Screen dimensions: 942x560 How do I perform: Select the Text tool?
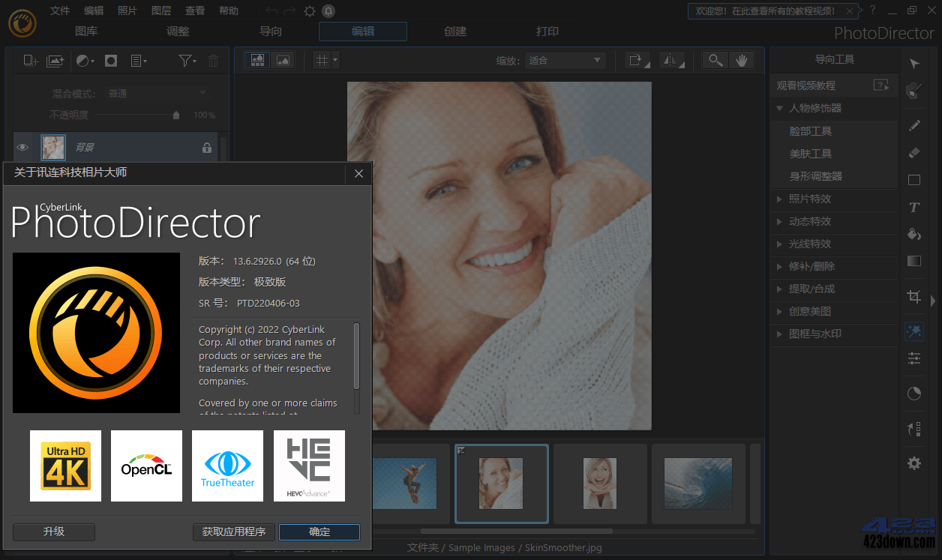(x=913, y=207)
